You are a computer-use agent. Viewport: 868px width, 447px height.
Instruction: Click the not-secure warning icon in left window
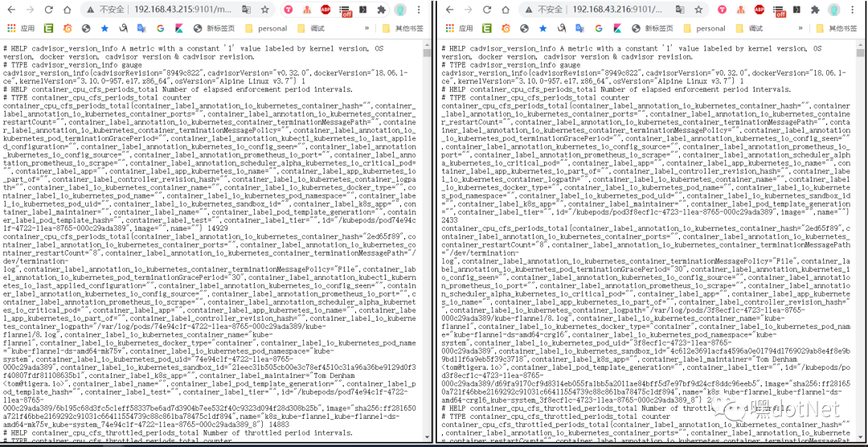91,10
